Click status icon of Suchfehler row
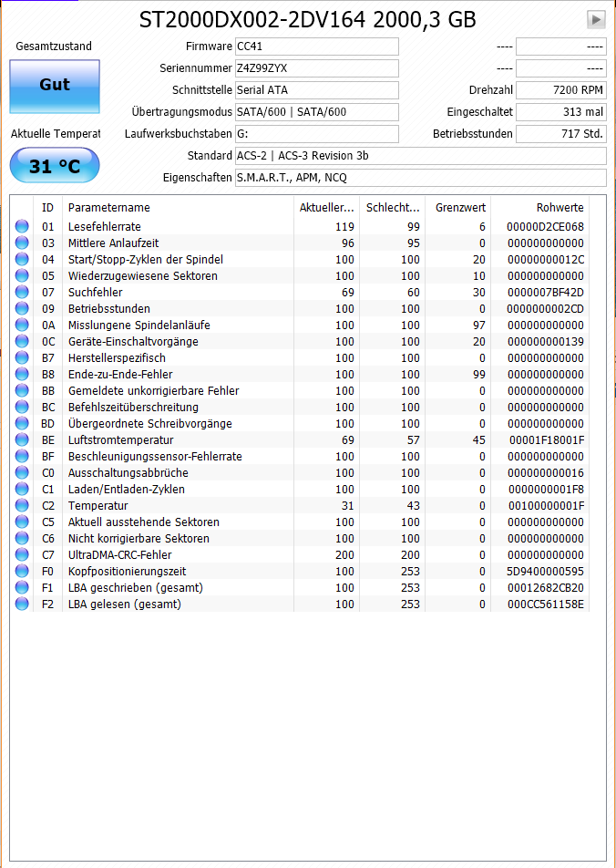Viewport: 616px width, 868px height. pos(22,293)
